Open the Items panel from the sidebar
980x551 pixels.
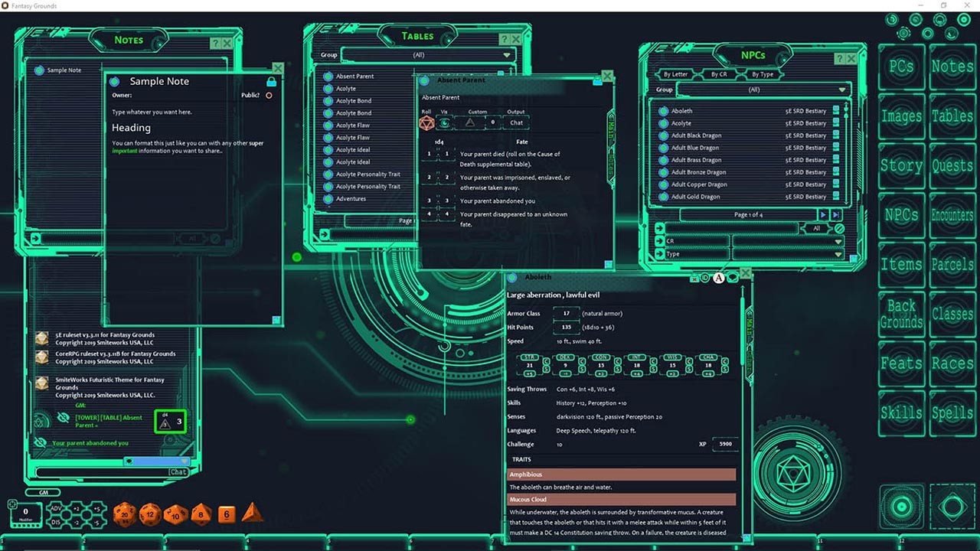click(x=901, y=264)
